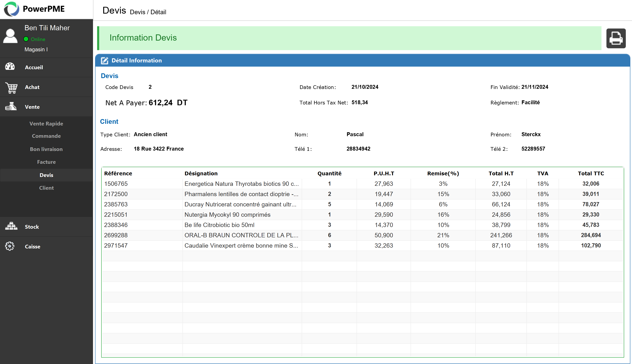Click the Total TTC column header
The image size is (632, 364).
point(591,173)
